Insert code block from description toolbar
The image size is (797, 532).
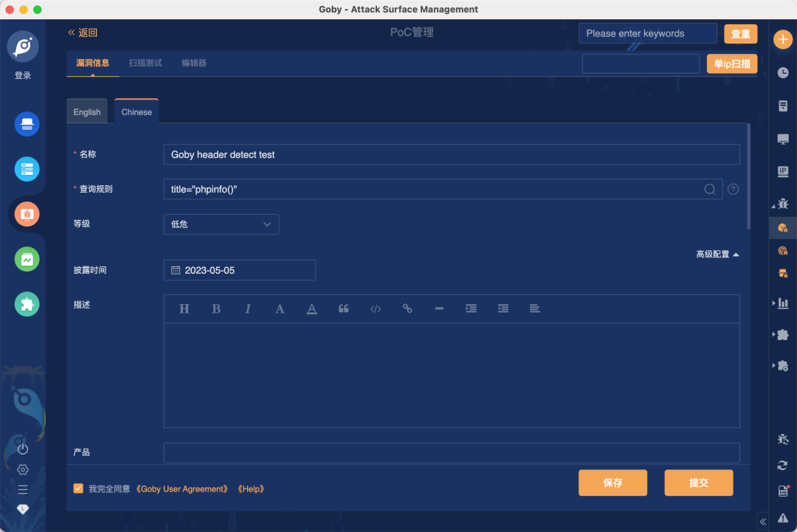click(x=376, y=309)
